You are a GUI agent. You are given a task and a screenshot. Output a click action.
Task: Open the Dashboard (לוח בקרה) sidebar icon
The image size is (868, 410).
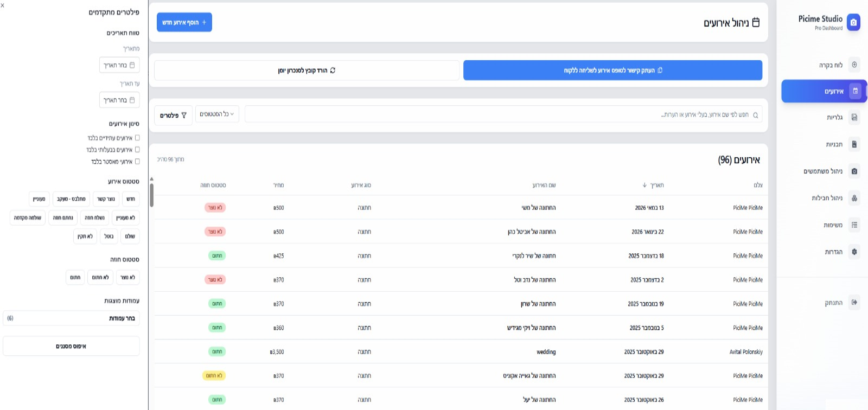point(854,65)
